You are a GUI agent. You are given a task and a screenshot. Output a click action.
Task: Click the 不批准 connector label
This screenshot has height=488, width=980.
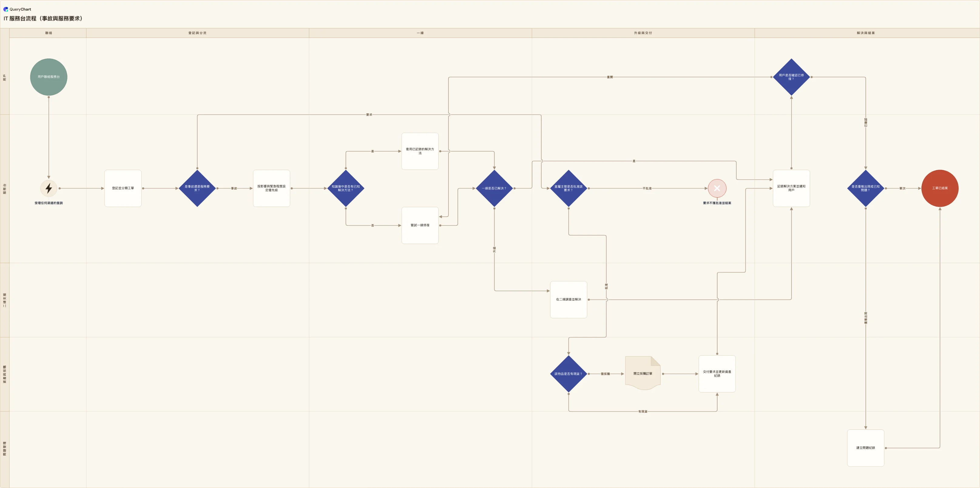click(x=647, y=189)
